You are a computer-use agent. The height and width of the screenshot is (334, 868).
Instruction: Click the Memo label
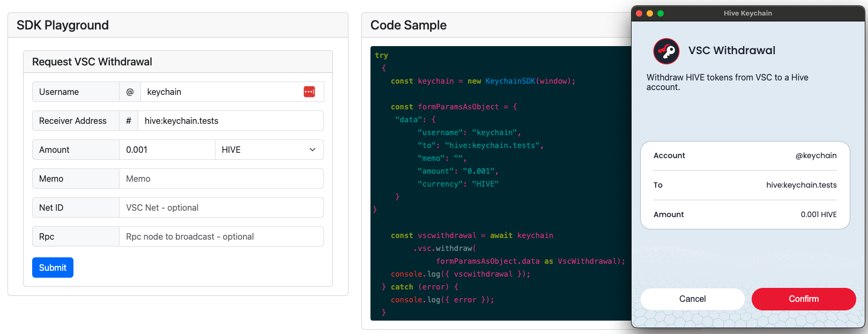[51, 179]
